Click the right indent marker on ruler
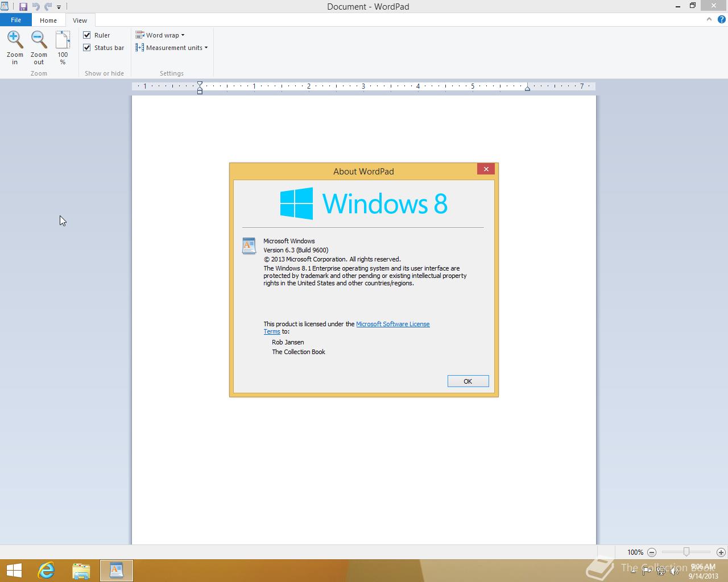 click(x=527, y=88)
